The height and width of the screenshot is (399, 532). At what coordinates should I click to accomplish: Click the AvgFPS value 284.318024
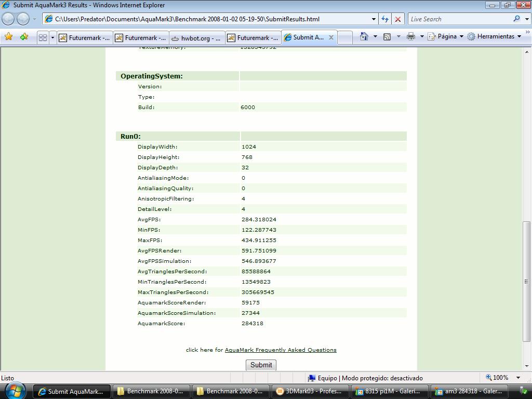click(259, 220)
